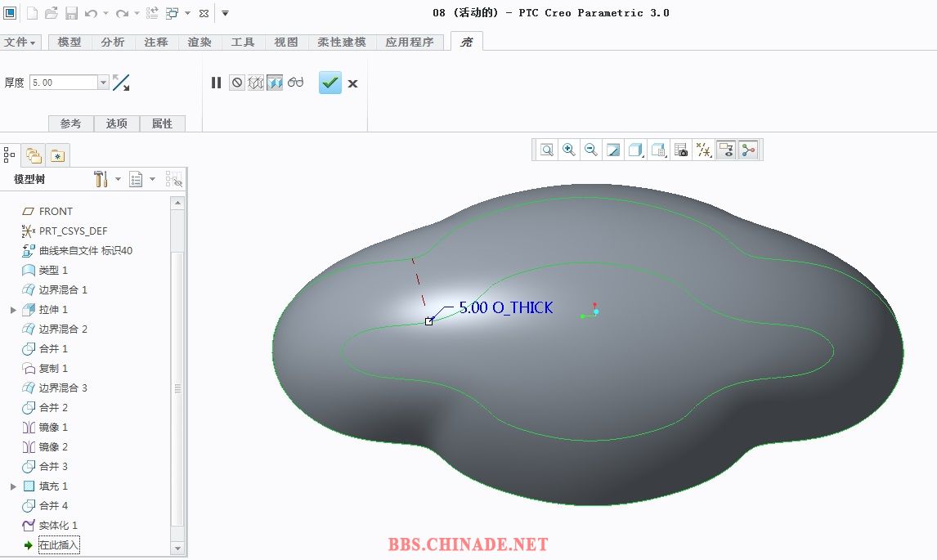Toggle the glasses verify preview mode
This screenshot has width=937, height=560.
(x=295, y=83)
